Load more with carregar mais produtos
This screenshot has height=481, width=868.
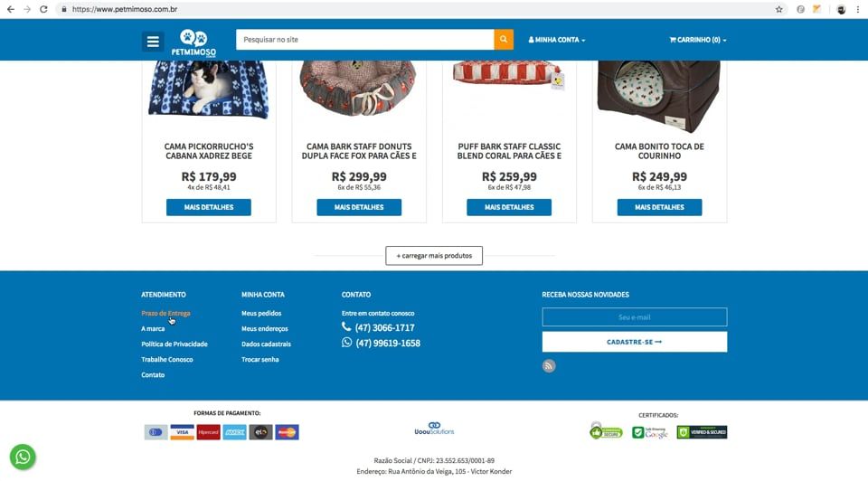(x=434, y=256)
